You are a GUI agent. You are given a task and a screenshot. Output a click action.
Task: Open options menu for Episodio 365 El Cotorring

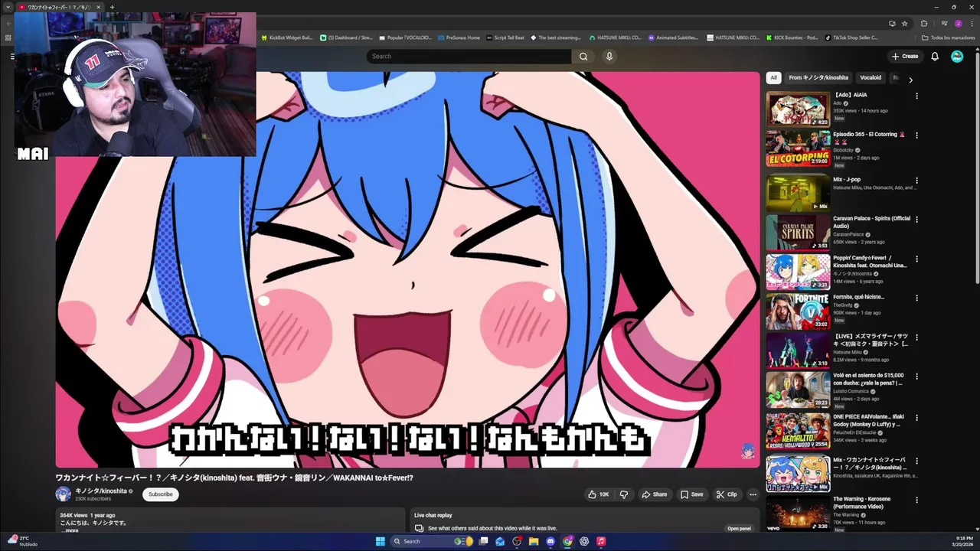pos(916,135)
